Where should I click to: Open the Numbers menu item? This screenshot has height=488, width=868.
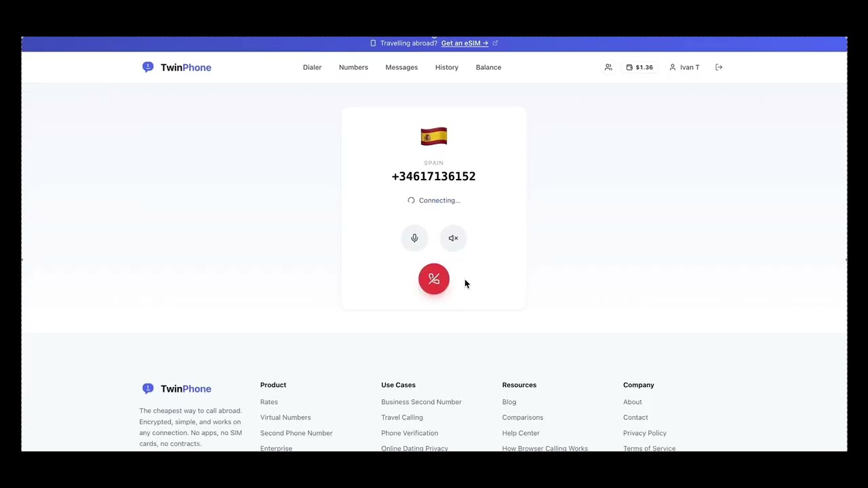point(353,67)
